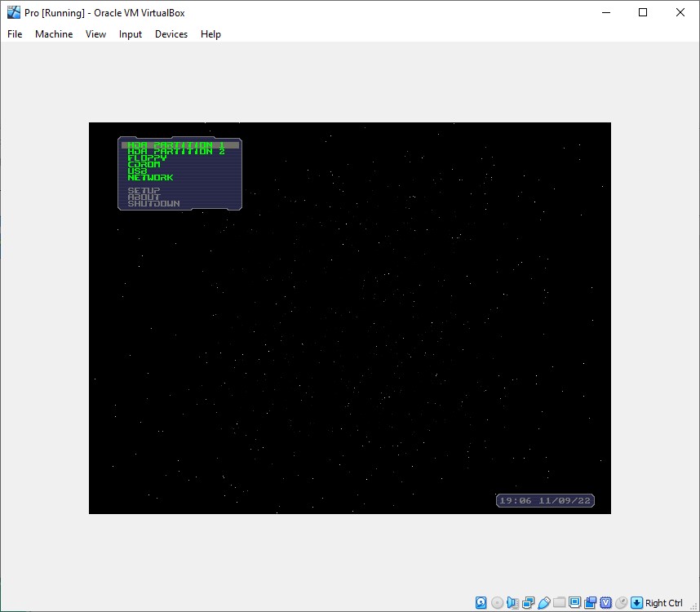Viewport: 700px width, 612px height.
Task: Click the network adapters status icon
Action: 529,603
